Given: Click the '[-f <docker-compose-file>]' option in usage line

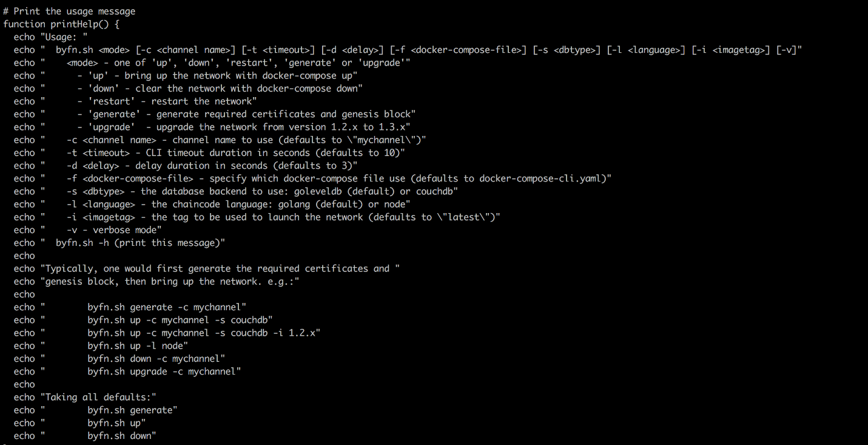Looking at the screenshot, I should [459, 50].
